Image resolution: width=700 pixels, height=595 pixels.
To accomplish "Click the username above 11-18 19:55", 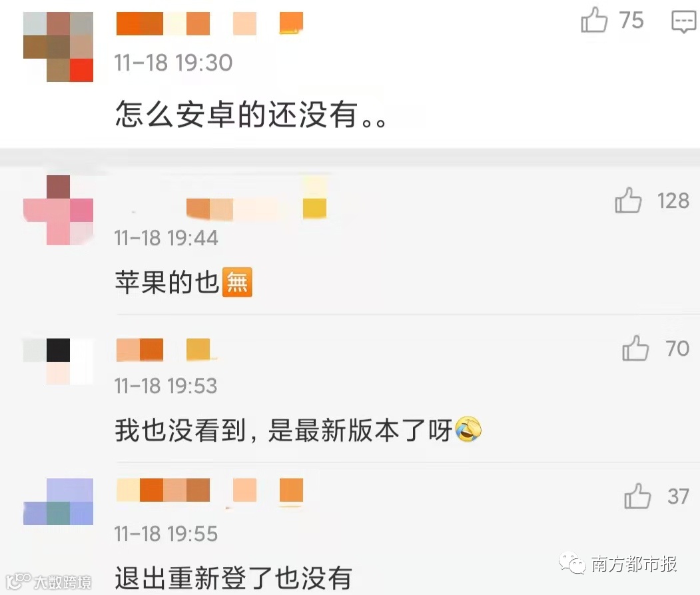I will pos(210,490).
